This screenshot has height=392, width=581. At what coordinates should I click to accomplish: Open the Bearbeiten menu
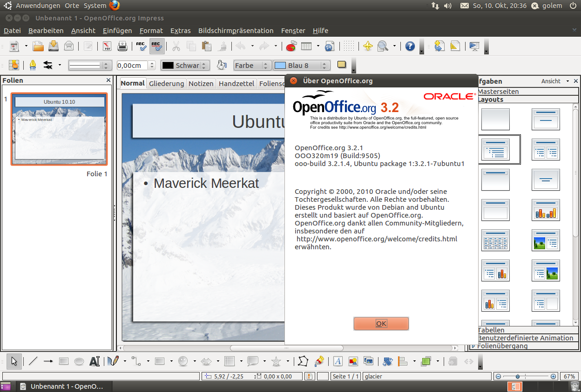coord(46,31)
